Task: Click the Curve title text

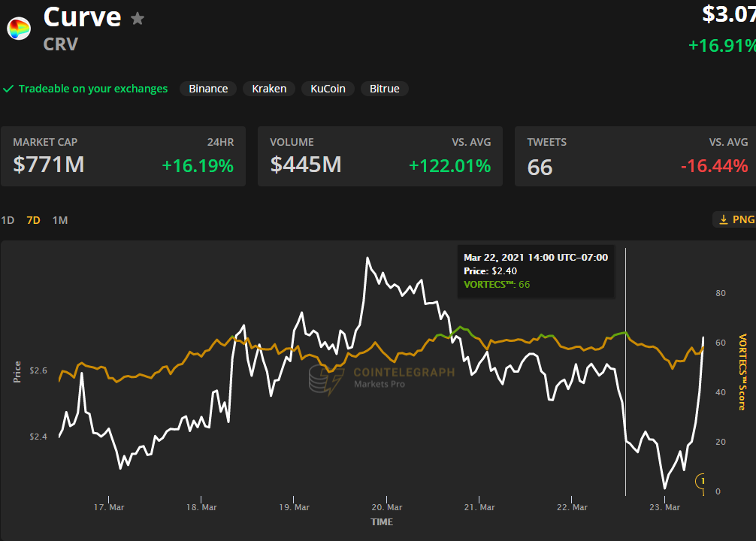Action: coord(83,17)
